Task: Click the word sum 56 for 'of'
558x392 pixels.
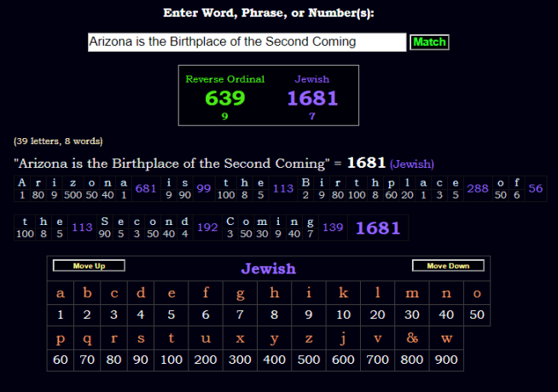Action: click(x=536, y=189)
